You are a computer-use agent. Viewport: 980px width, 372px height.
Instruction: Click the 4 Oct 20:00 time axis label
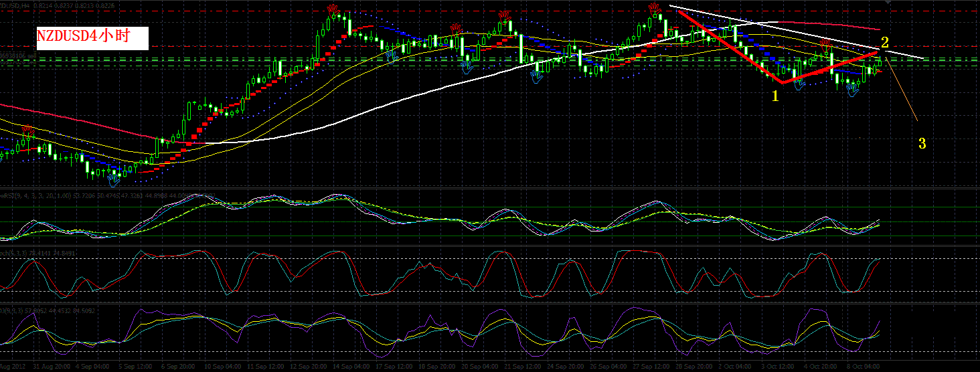pyautogui.click(x=821, y=366)
